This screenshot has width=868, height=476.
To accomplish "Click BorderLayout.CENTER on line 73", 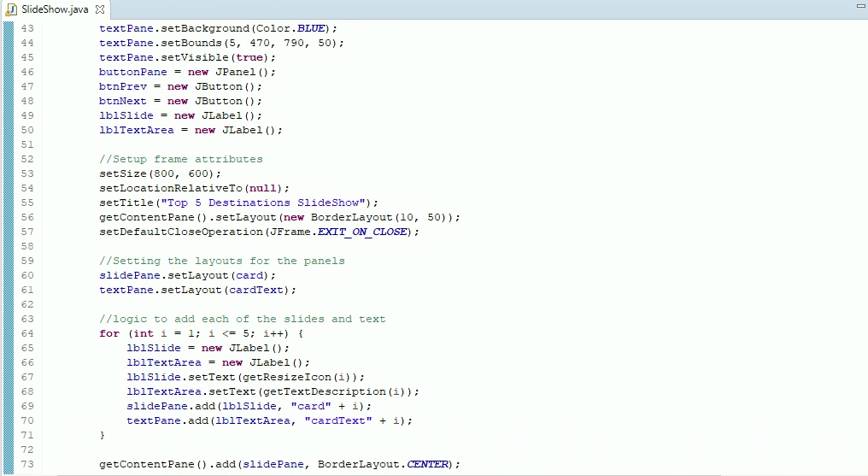I will click(383, 464).
